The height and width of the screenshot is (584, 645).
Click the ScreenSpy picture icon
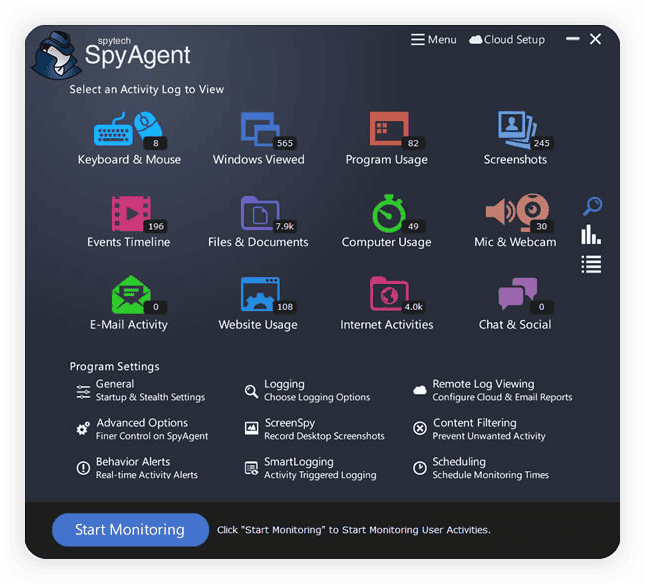(251, 428)
